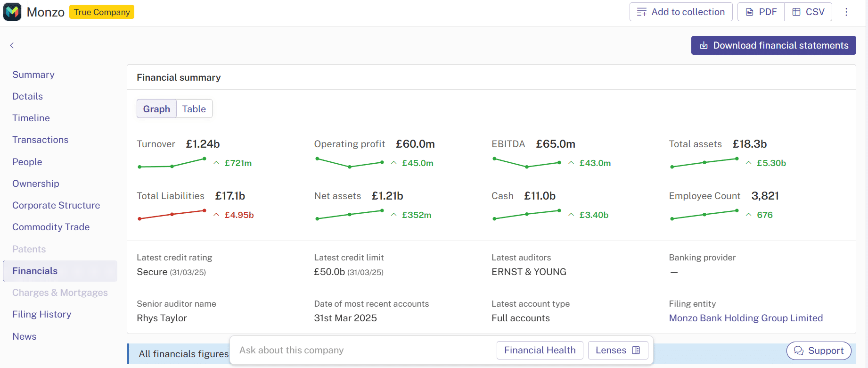Image resolution: width=868 pixels, height=368 pixels.
Task: Click the red £4.95b change figure
Action: (x=239, y=215)
